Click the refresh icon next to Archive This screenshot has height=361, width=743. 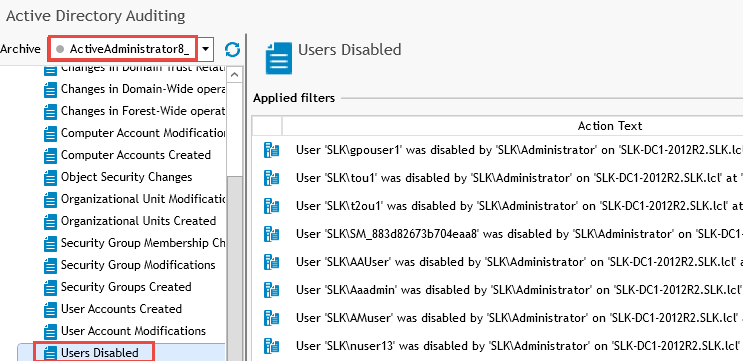tap(232, 49)
